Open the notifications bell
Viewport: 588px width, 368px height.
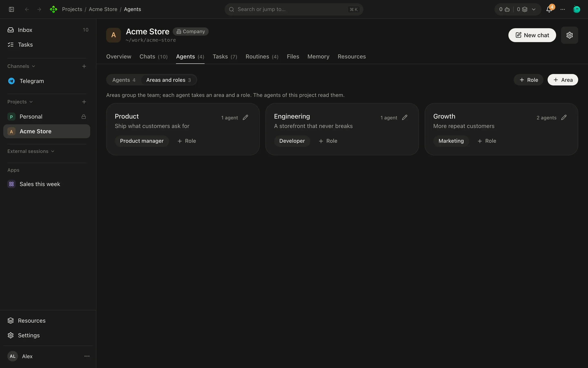pos(549,9)
